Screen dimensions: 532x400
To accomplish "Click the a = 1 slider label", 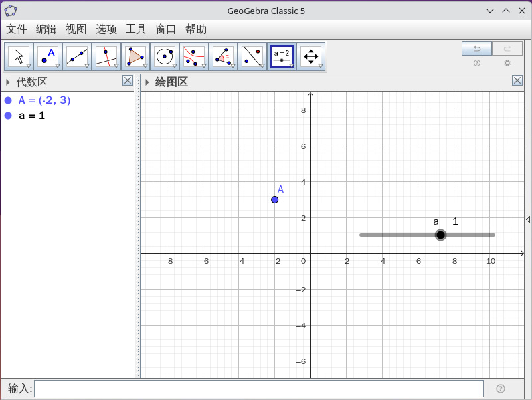I will point(446,221).
